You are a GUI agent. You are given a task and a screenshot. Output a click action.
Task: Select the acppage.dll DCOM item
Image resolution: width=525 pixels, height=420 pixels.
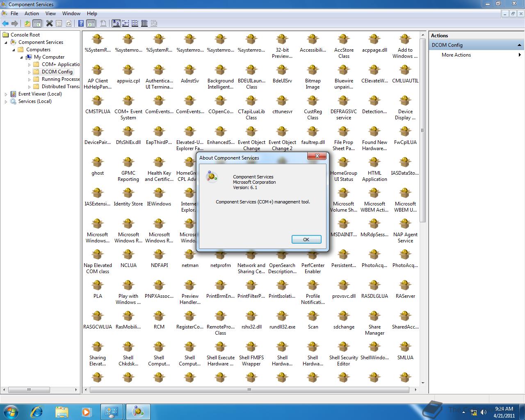(374, 43)
